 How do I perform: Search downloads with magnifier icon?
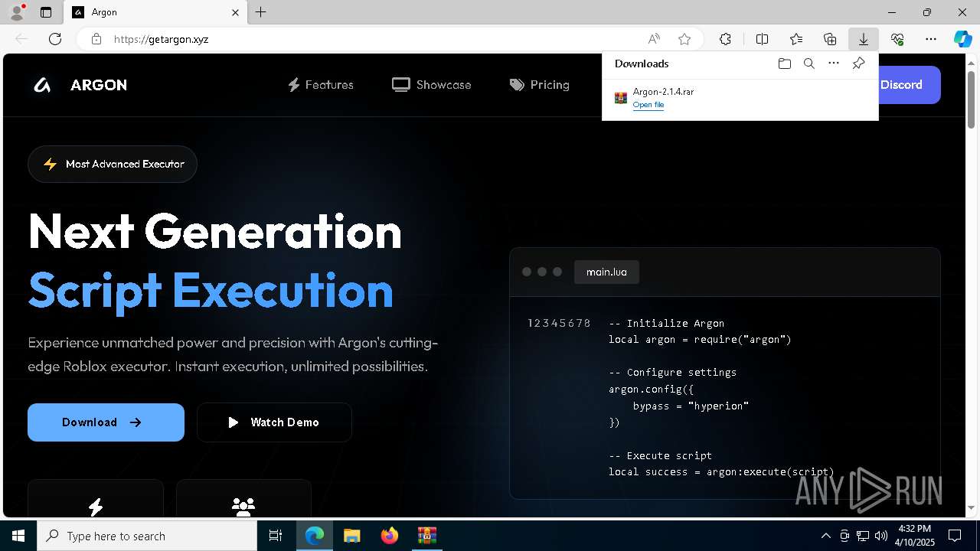point(808,64)
